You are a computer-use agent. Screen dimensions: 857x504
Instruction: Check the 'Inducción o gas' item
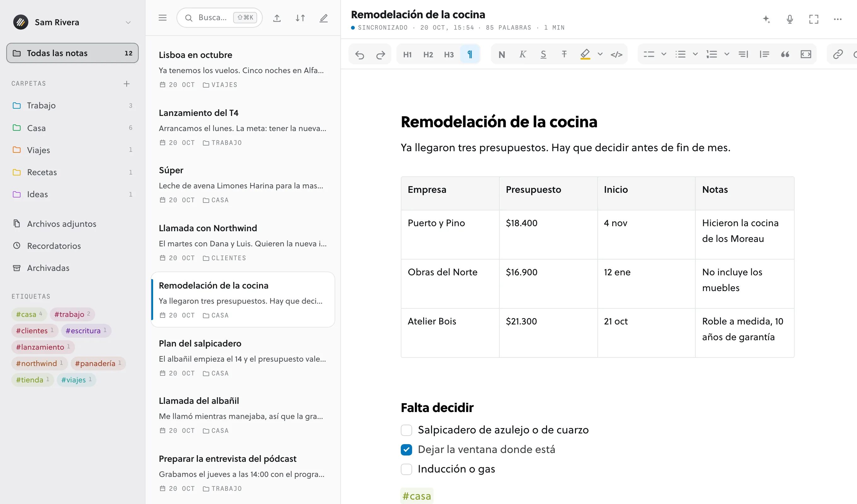(x=406, y=469)
